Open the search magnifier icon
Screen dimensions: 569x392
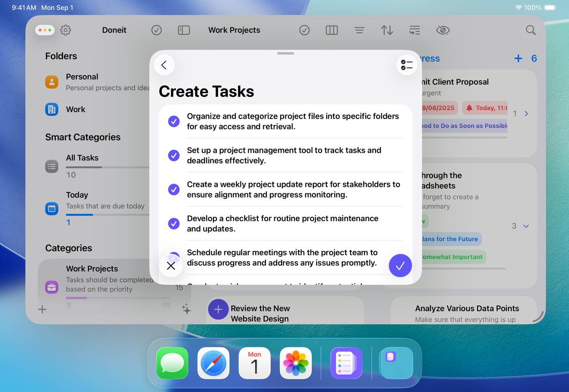530,30
